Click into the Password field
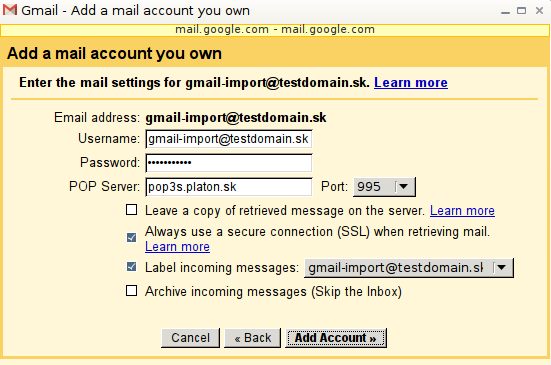The height and width of the screenshot is (365, 551). (229, 163)
